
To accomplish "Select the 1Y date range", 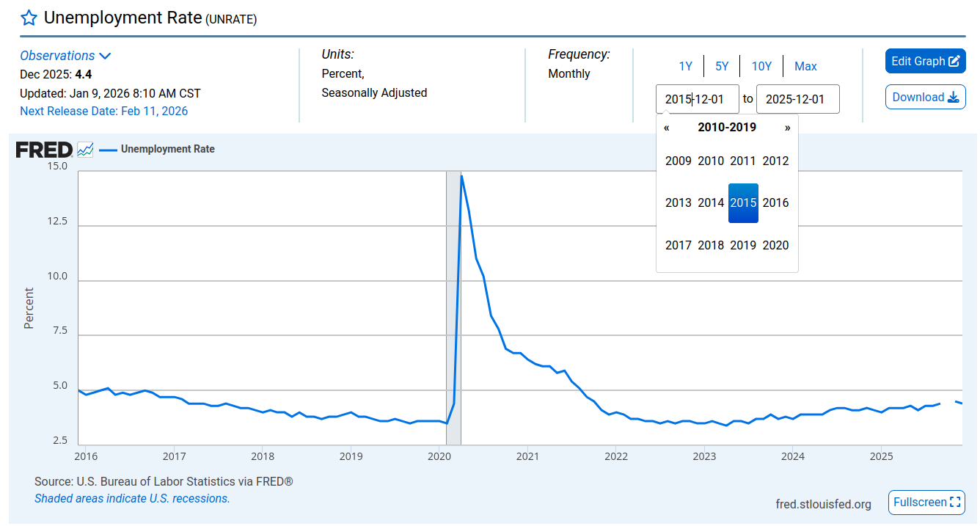I will point(685,67).
